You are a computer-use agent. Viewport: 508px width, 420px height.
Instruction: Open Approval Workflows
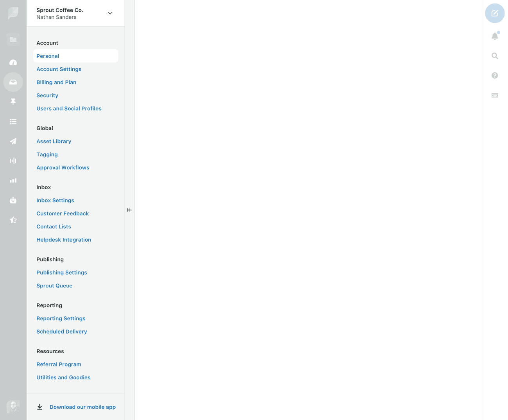click(x=63, y=168)
